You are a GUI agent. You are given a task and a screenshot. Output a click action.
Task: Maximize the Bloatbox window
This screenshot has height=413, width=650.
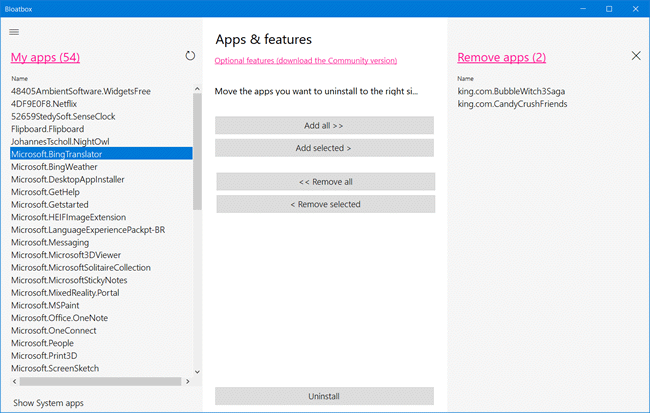point(609,9)
